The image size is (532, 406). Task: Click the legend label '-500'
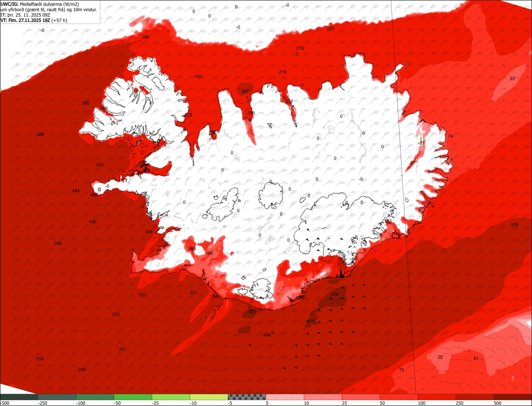click(x=5, y=403)
